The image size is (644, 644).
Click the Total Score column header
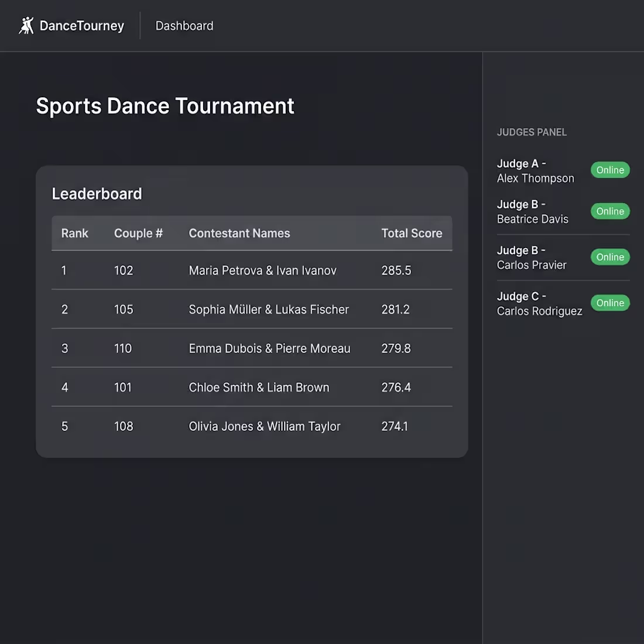coord(412,233)
